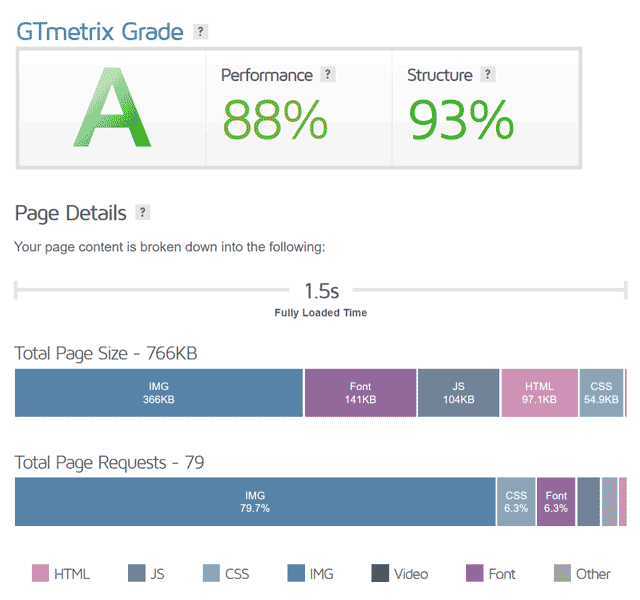Select the CSS 54.9KB size bar segment
640x600 pixels.
tap(601, 393)
